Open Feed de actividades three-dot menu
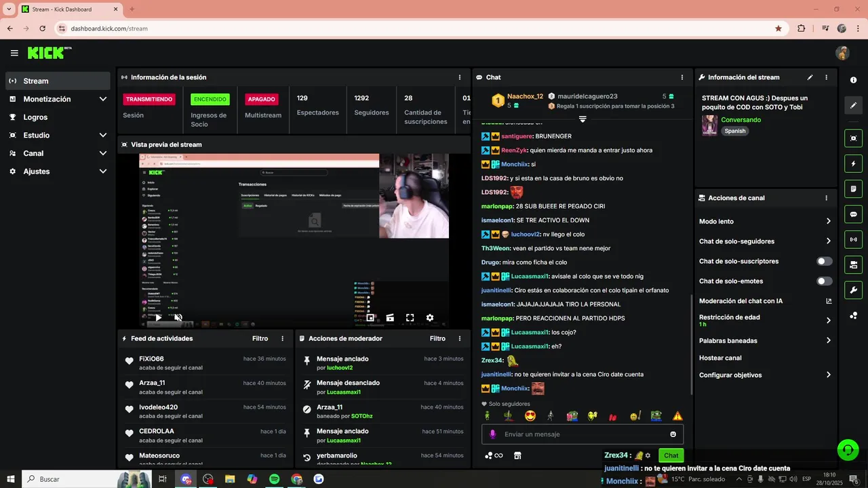This screenshot has height=488, width=868. 283,338
